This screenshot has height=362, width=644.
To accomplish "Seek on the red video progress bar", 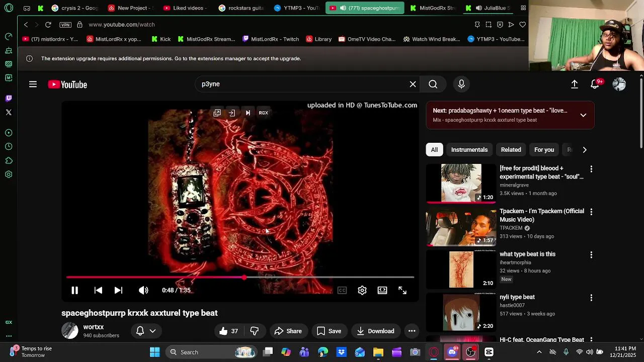I will pyautogui.click(x=240, y=277).
